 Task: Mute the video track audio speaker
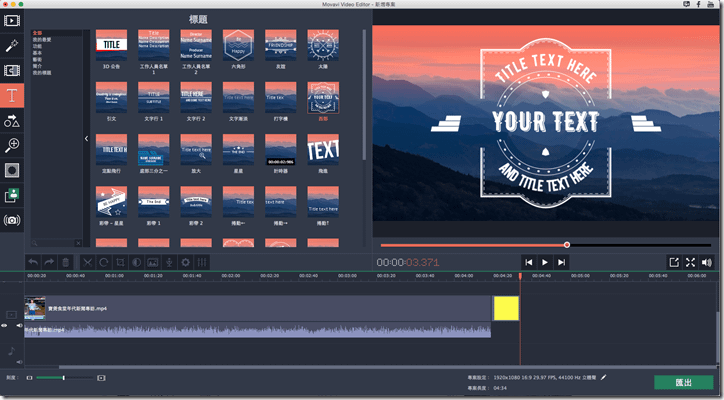[19, 326]
